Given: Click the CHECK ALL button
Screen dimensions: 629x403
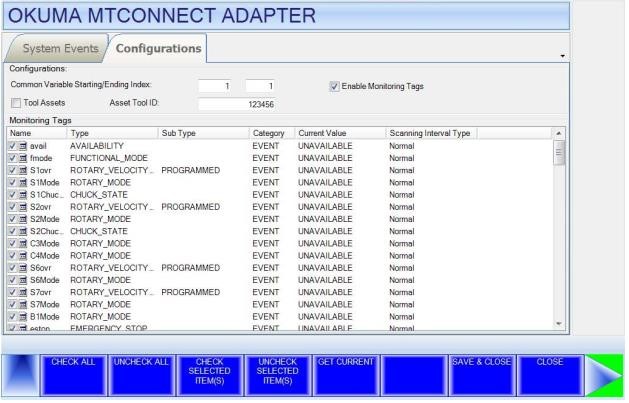Looking at the screenshot, I should 73,376.
